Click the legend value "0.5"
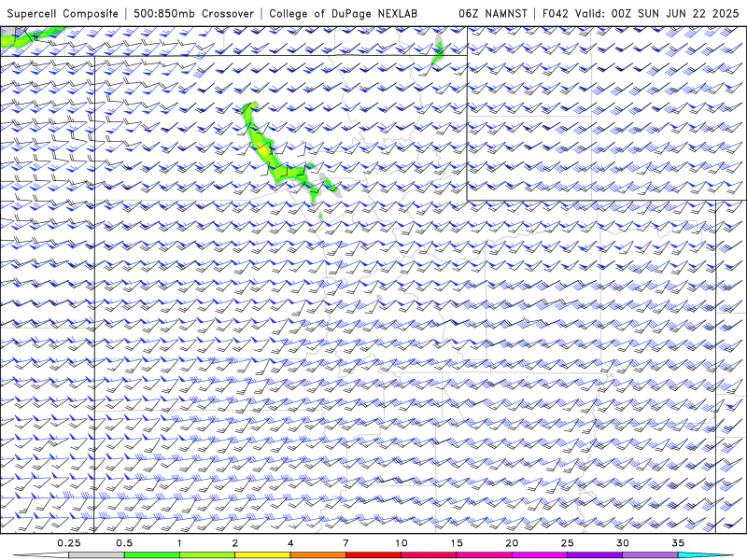 [x=124, y=543]
